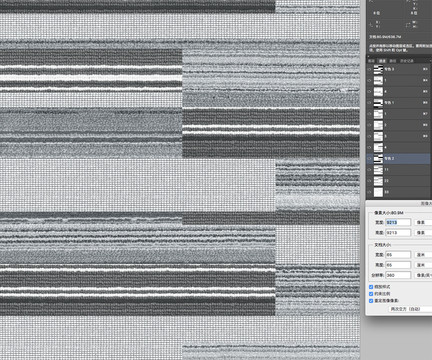Select channel 22 thumbnail
This screenshot has height=360, width=432.
[x=378, y=181]
